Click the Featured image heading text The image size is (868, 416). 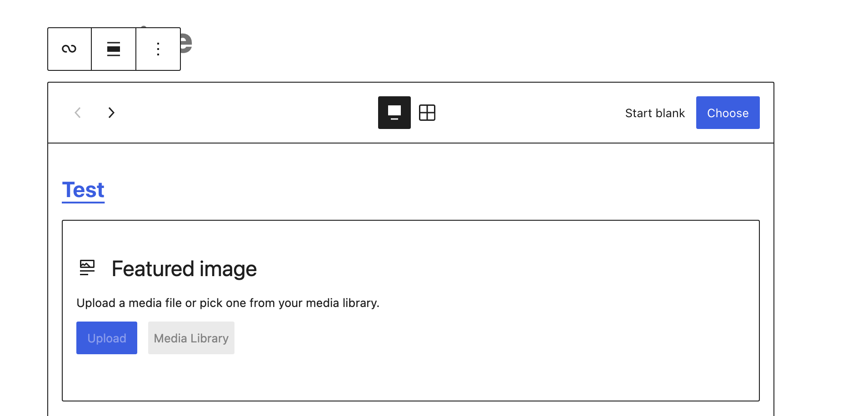(184, 269)
